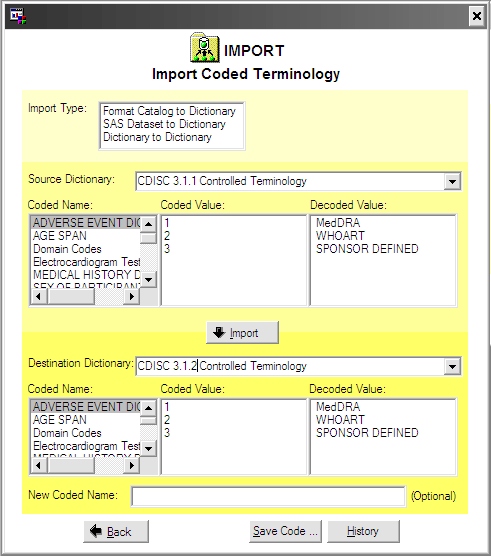
Task: Click the application icon in title bar
Action: [x=18, y=16]
